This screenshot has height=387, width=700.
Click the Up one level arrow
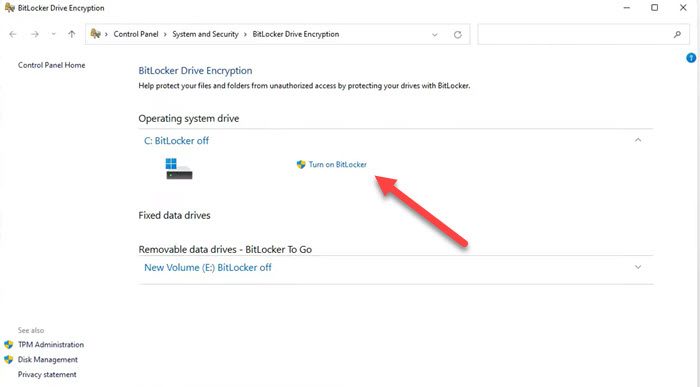click(71, 34)
